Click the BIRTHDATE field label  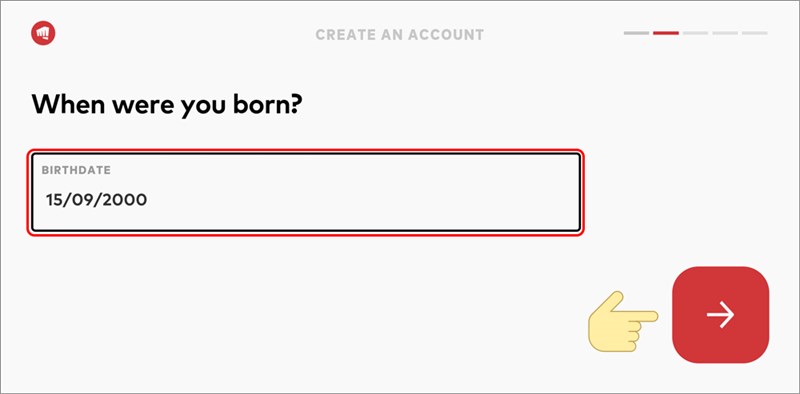tap(76, 170)
